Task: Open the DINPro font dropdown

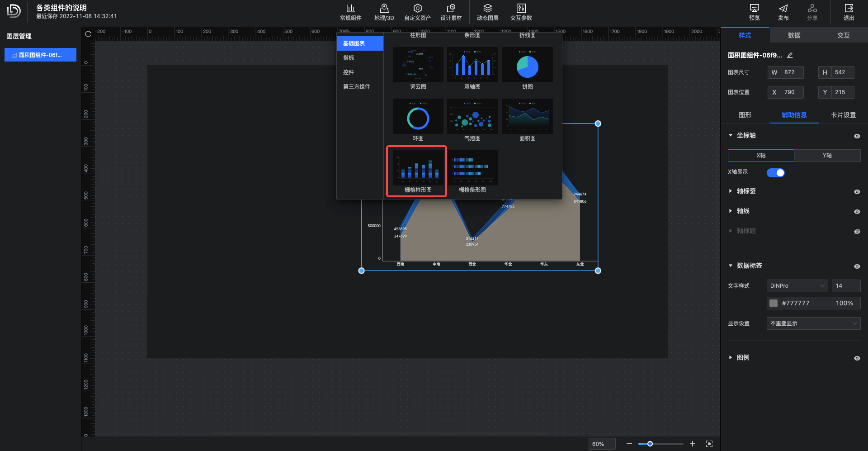Action: point(797,286)
